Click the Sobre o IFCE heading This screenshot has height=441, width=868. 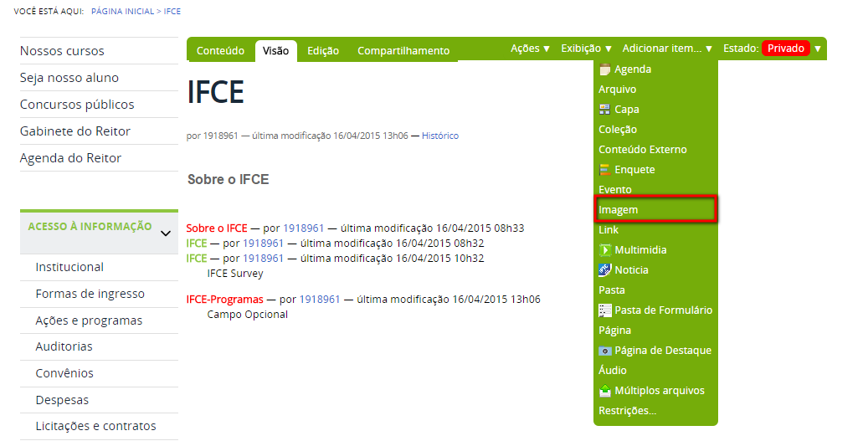click(228, 180)
